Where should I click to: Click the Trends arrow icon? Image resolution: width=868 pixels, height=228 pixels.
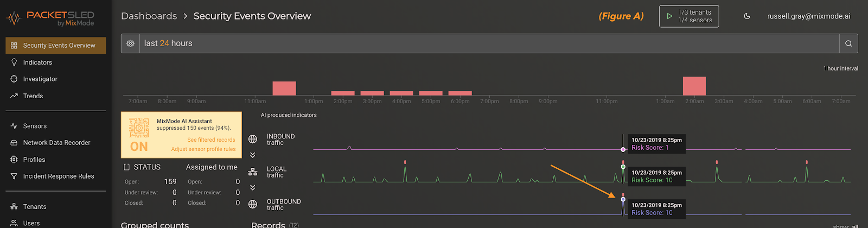point(14,96)
